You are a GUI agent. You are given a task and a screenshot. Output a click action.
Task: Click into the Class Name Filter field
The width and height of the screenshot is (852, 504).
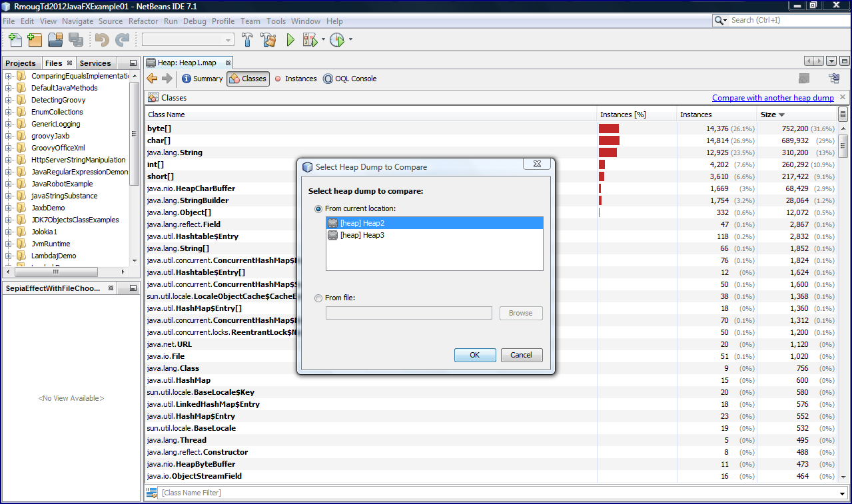(x=503, y=493)
